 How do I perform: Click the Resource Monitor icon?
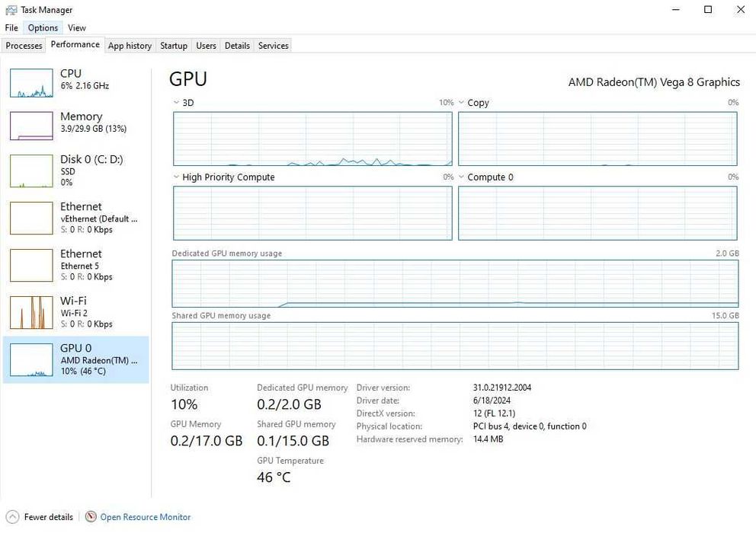[91, 517]
